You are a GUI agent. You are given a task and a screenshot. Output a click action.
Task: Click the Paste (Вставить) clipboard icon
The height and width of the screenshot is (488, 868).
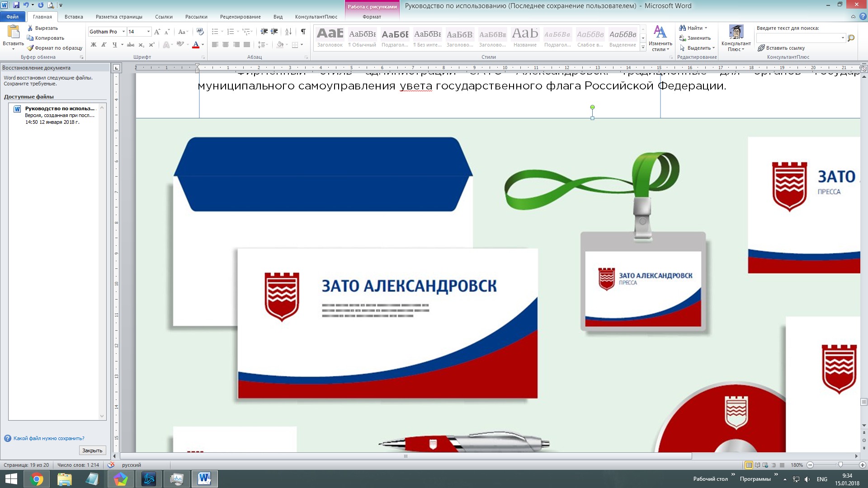(x=13, y=31)
